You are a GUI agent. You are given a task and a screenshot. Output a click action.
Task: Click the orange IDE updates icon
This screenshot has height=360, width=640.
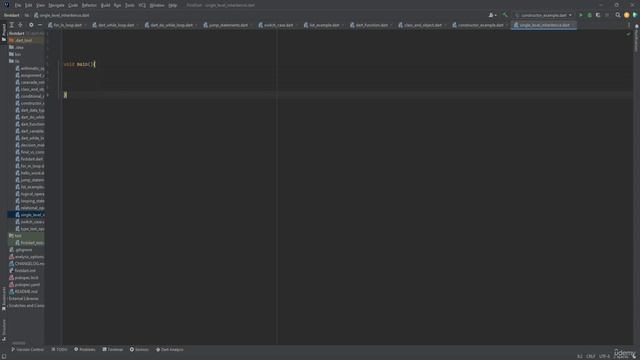627,15
